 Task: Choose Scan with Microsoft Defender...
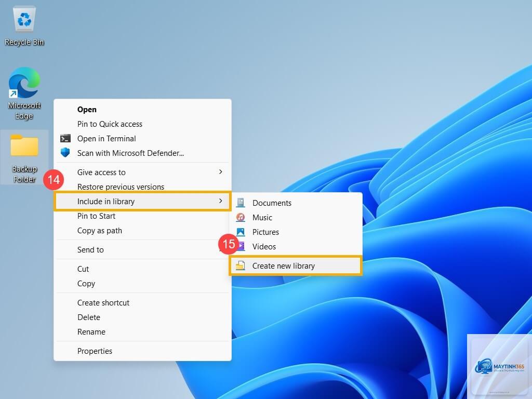pos(142,153)
